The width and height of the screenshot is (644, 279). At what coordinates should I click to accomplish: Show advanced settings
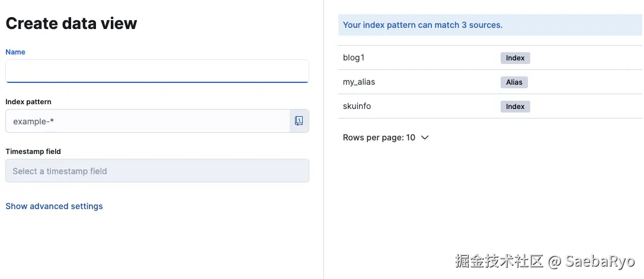click(54, 206)
